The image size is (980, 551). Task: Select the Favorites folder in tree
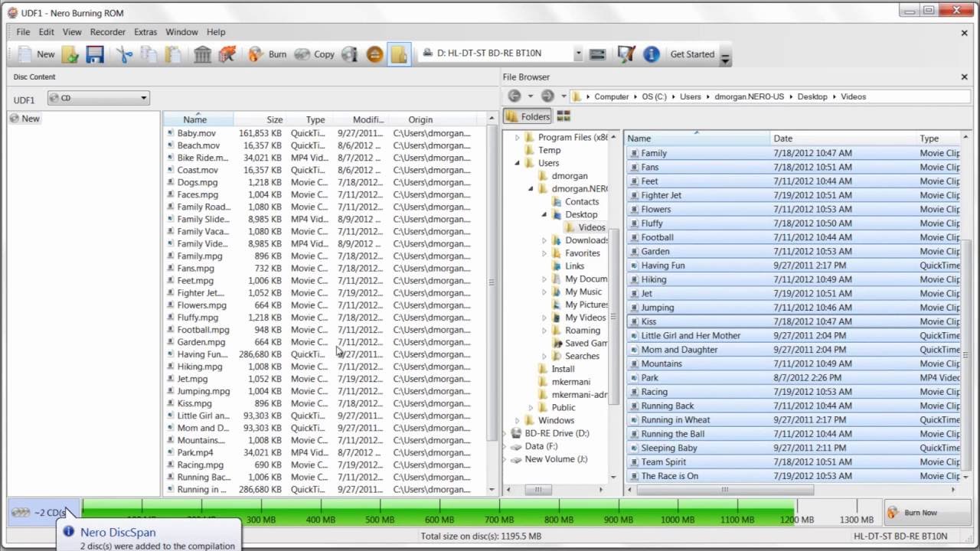point(583,253)
